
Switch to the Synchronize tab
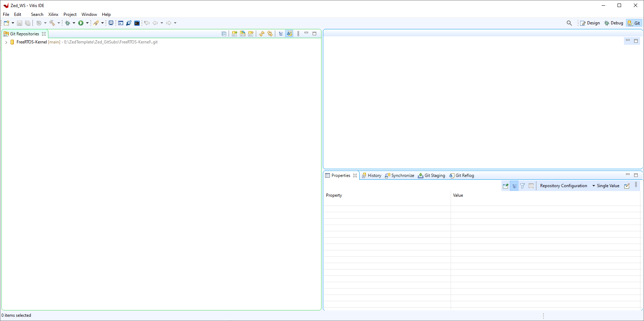pyautogui.click(x=399, y=176)
